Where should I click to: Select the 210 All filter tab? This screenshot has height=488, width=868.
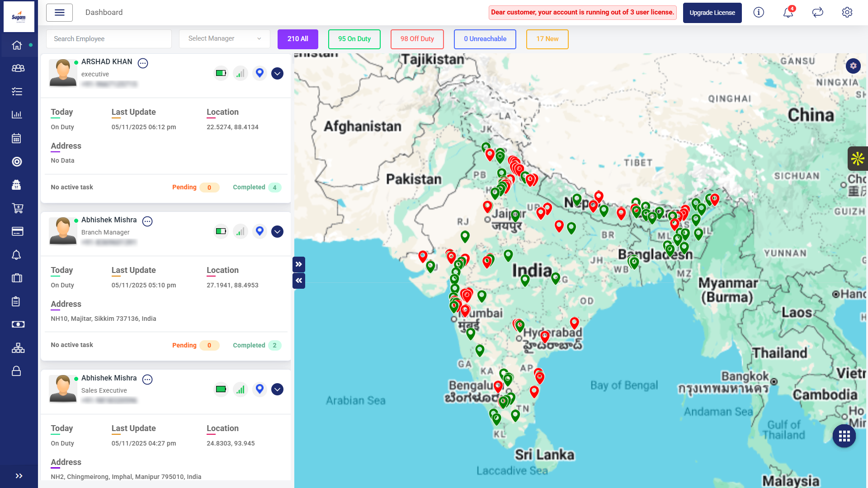(x=298, y=39)
